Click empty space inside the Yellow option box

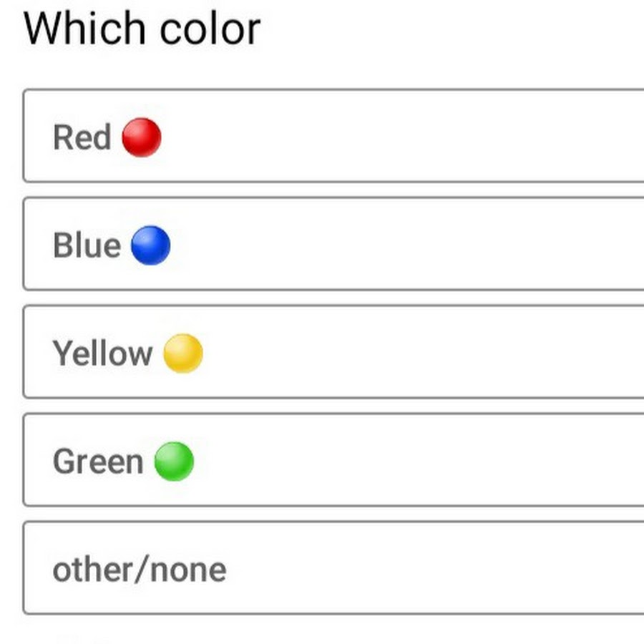[429, 352]
